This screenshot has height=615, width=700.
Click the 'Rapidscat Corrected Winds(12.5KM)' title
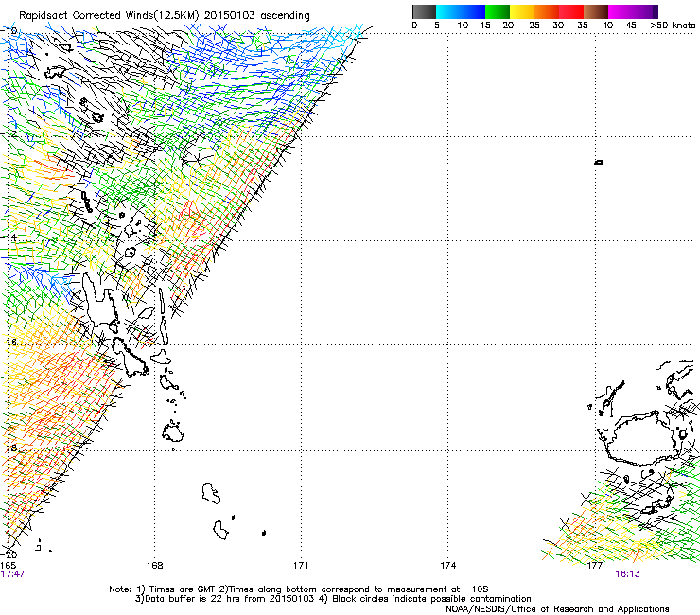[109, 16]
